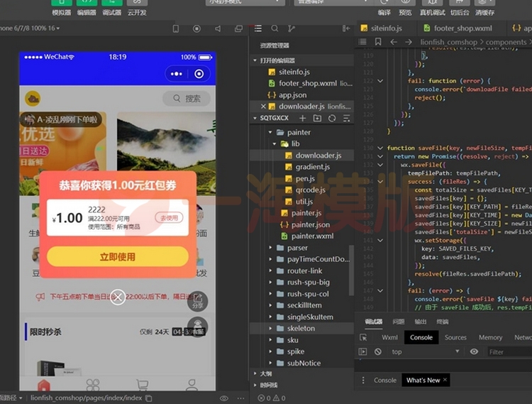This screenshot has height=404, width=532.
Task: Close downloader.js in open editors list
Action: [263, 107]
